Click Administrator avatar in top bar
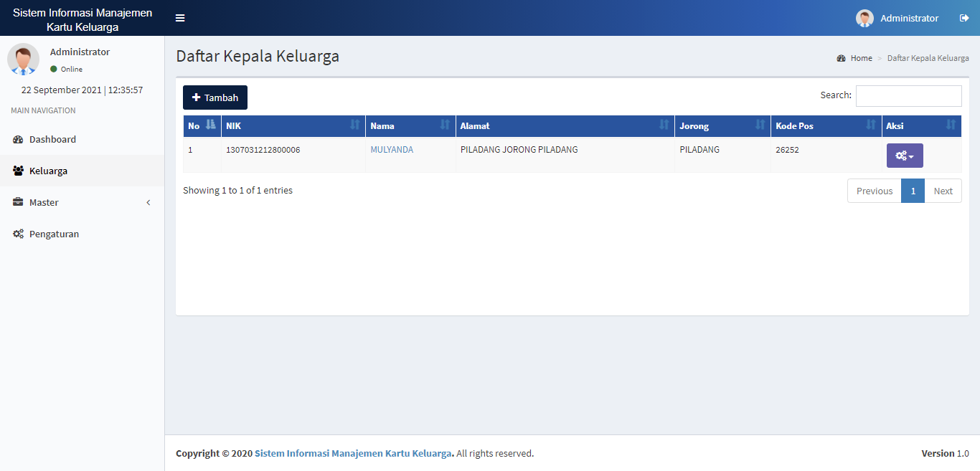The image size is (980, 471). click(864, 18)
